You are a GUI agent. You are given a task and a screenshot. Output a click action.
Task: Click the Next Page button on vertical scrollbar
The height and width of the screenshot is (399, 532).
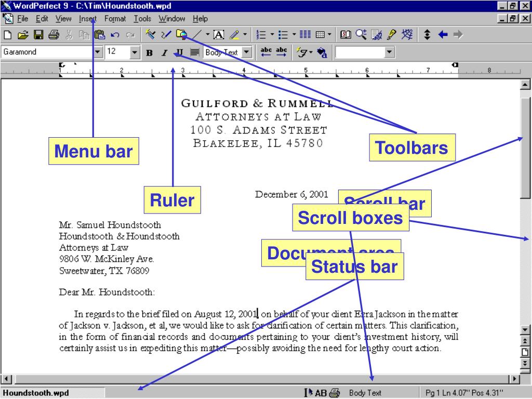(525, 363)
